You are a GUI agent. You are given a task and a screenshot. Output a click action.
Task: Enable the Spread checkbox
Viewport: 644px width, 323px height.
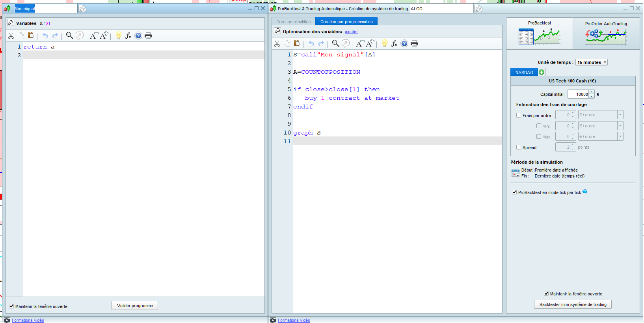tap(519, 147)
